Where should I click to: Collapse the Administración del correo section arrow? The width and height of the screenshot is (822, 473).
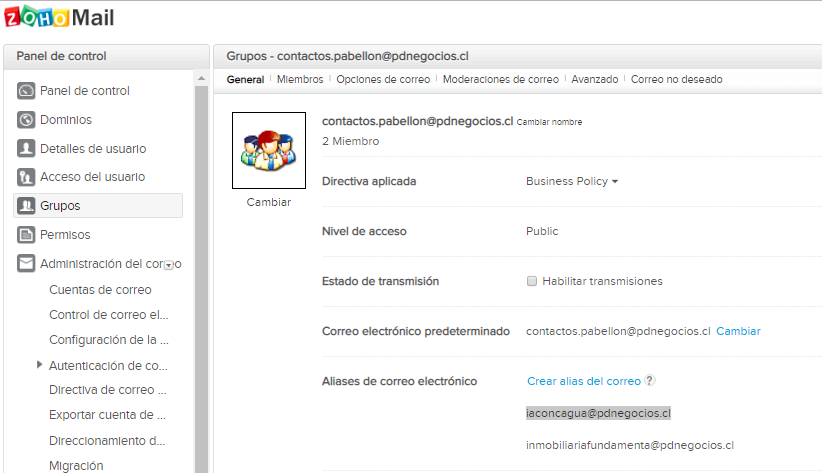(x=169, y=265)
